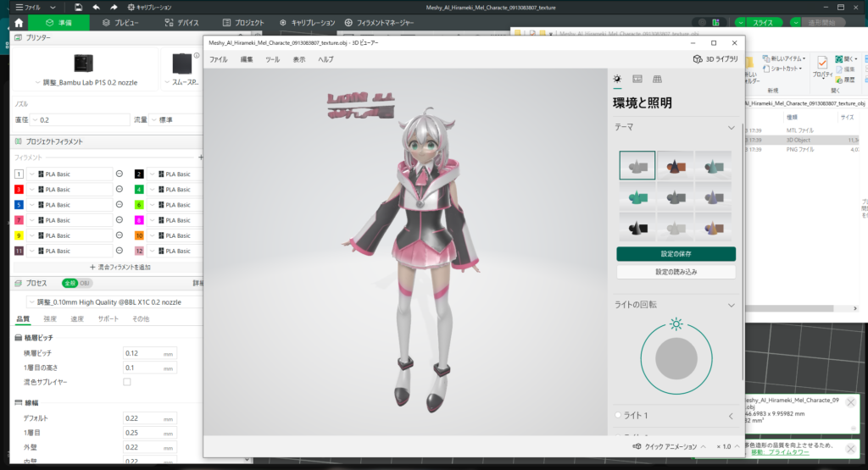Click the プロパティ icon in Explorer
Image resolution: width=868 pixels, height=470 pixels.
pyautogui.click(x=822, y=66)
